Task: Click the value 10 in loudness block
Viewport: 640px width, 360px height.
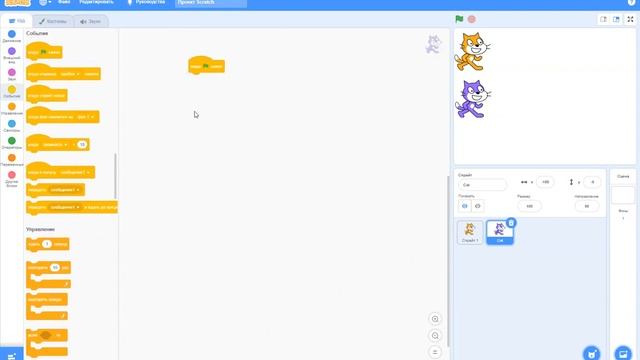Action: tap(82, 144)
